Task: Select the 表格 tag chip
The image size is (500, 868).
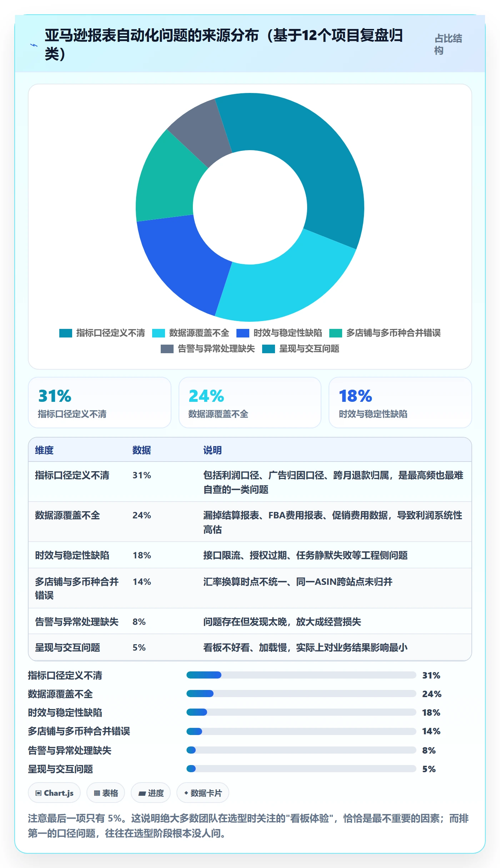Action: pyautogui.click(x=106, y=793)
